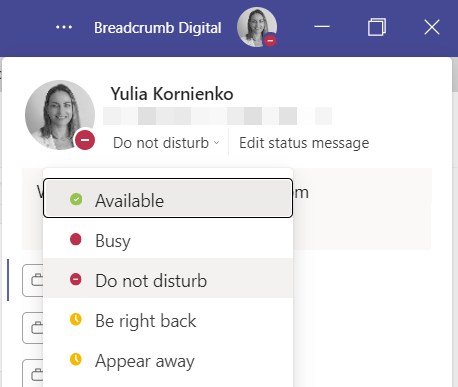Click Edit status message
This screenshot has width=458, height=387.
click(304, 143)
